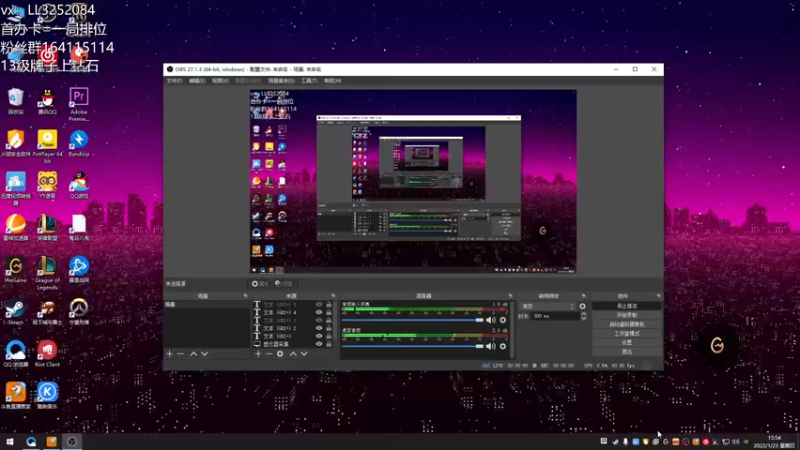The image size is (800, 450).
Task: Click the 300 ms transition duration field
Action: coord(555,316)
